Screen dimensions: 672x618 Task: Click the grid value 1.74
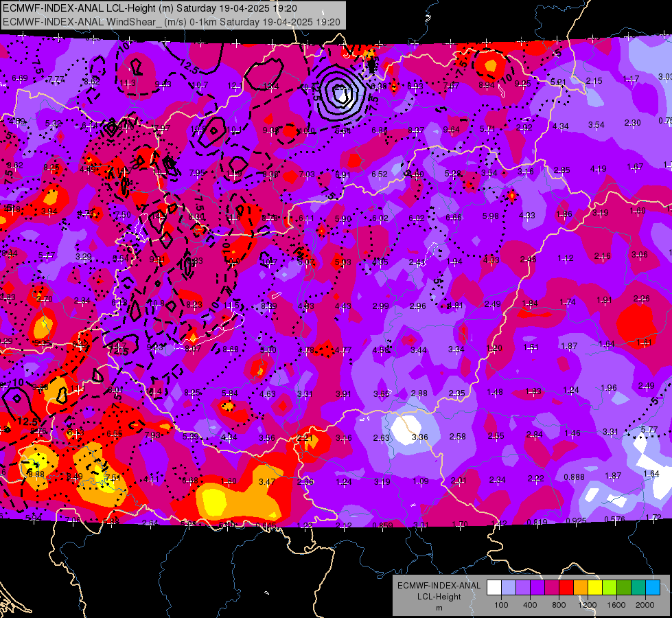pos(568,302)
